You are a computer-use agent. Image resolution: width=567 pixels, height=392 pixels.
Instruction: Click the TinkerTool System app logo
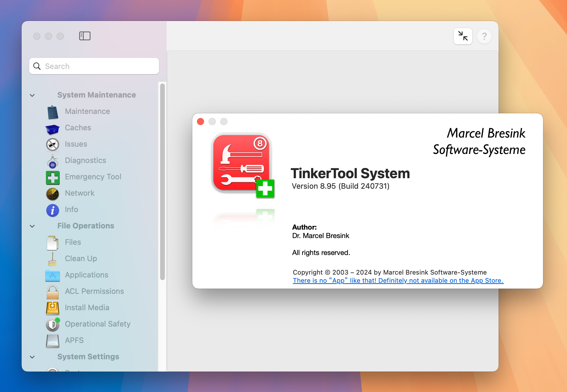pyautogui.click(x=243, y=165)
